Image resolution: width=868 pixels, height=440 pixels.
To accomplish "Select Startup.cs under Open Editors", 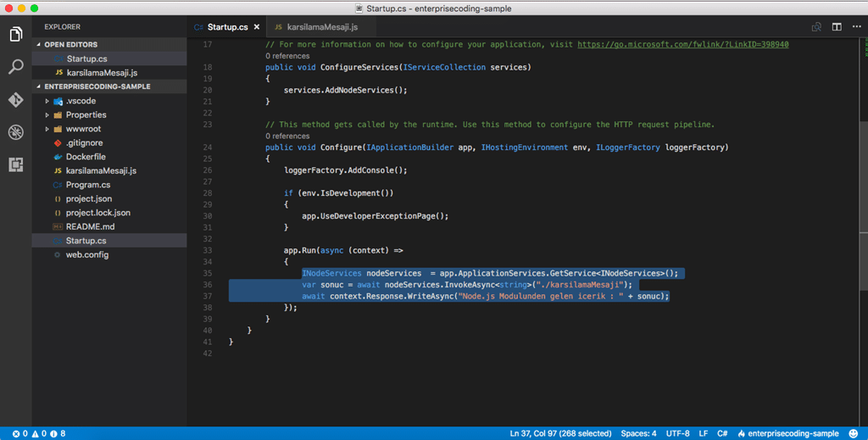I will tap(109, 58).
